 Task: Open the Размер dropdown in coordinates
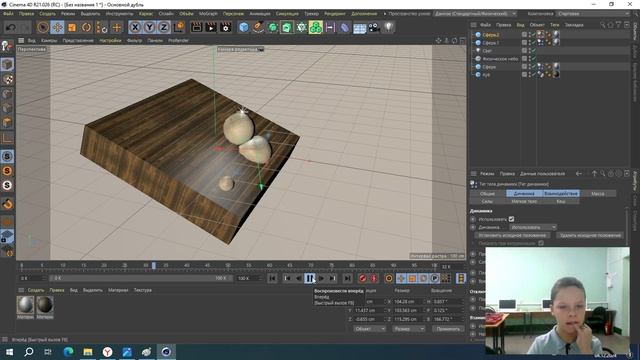tap(409, 329)
